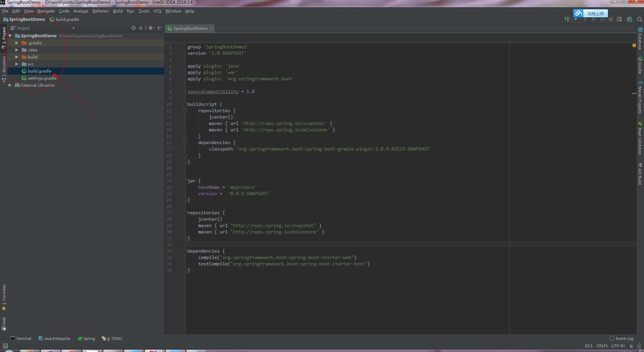Click Collapse All icon in Project panel

pos(141,28)
